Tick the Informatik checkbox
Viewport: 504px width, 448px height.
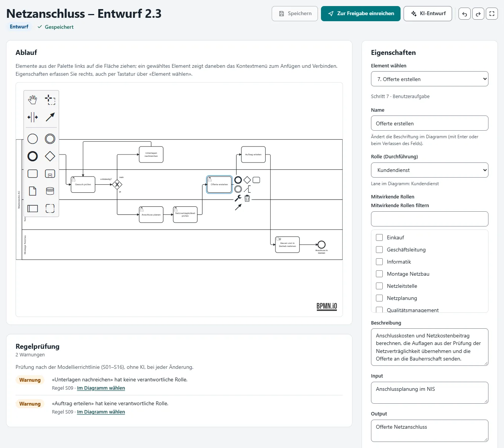[379, 262]
